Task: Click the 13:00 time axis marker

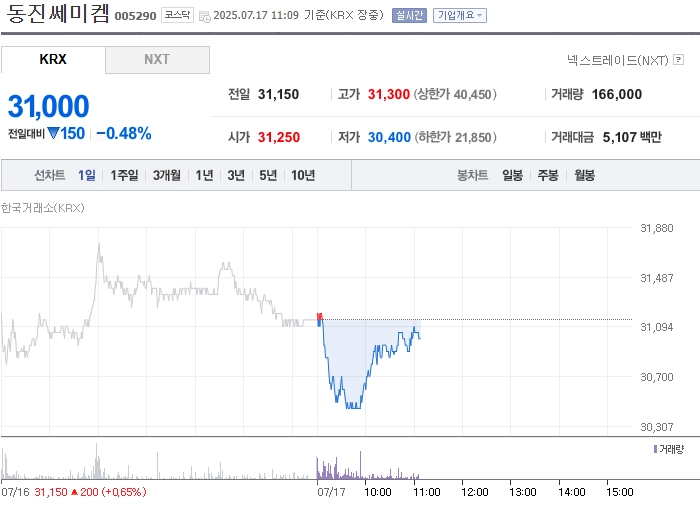Action: pos(523,492)
